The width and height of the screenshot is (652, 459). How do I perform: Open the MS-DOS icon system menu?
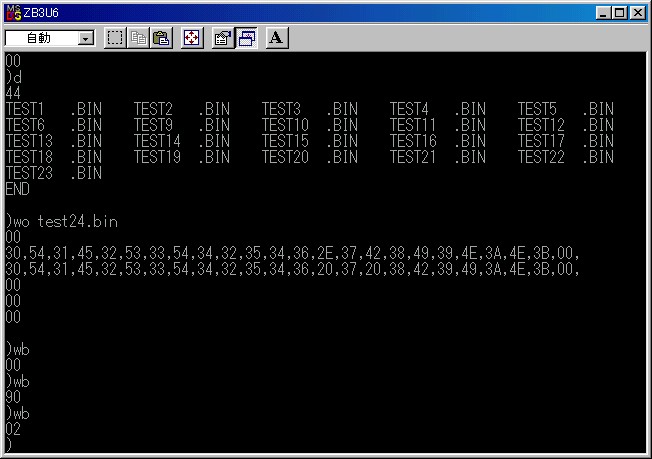click(14, 13)
